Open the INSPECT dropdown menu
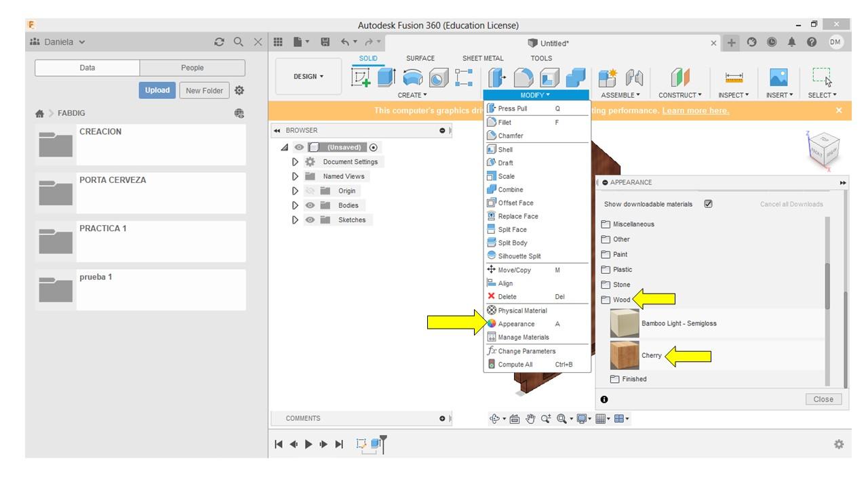The image size is (868, 488). [734, 96]
